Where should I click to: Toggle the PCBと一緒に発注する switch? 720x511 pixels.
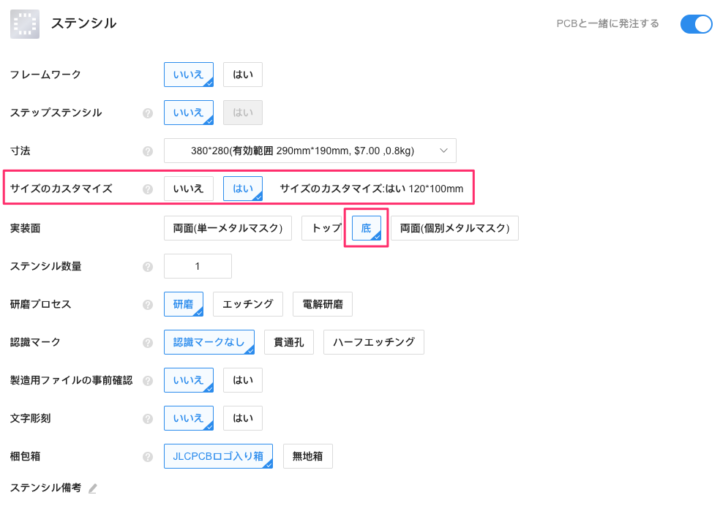coord(695,24)
